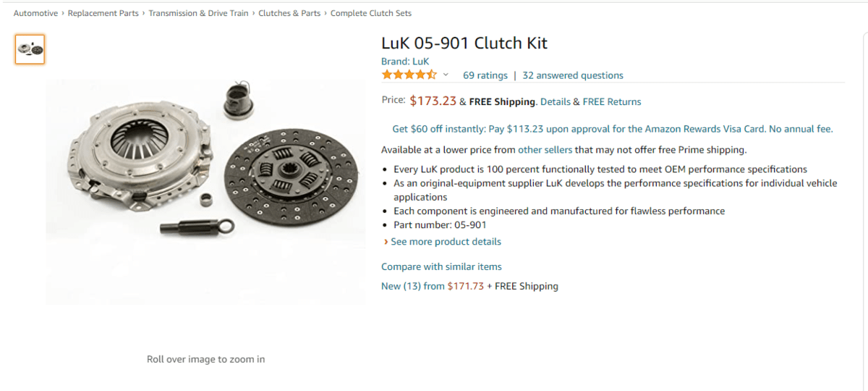Image resolution: width=868 pixels, height=391 pixels.
Task: Expand See more product details
Action: pyautogui.click(x=446, y=242)
